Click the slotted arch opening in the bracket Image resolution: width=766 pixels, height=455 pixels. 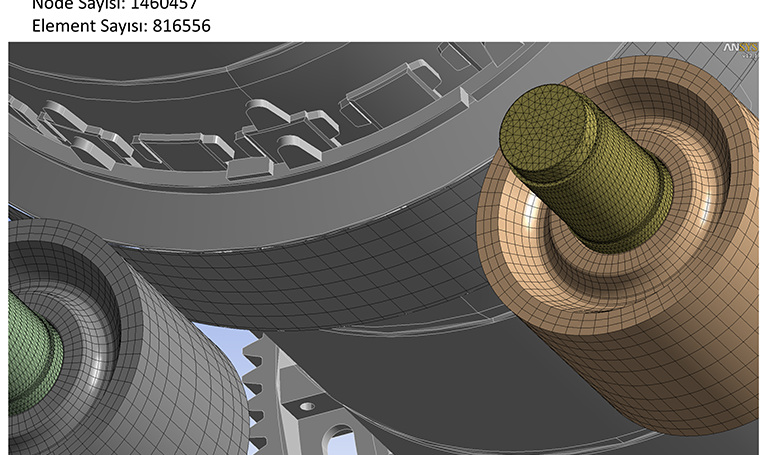tap(339, 440)
